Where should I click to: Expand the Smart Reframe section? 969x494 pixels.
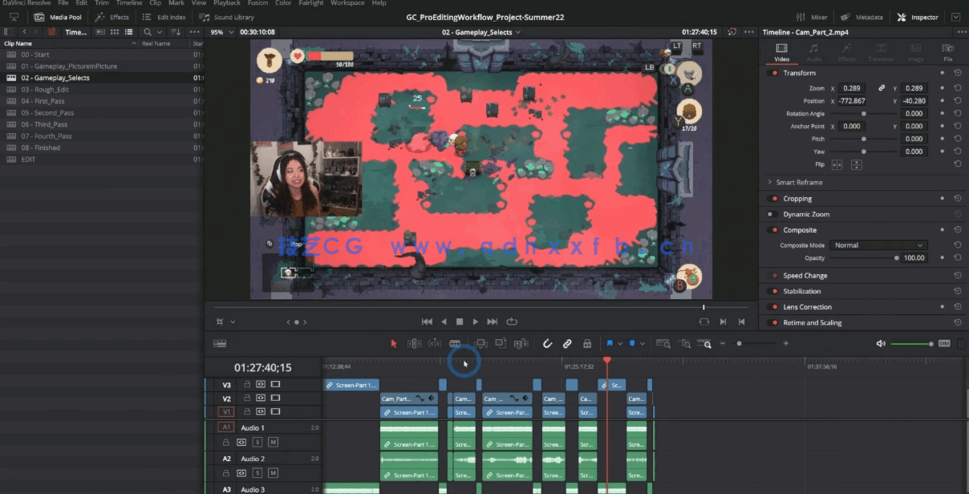(769, 182)
